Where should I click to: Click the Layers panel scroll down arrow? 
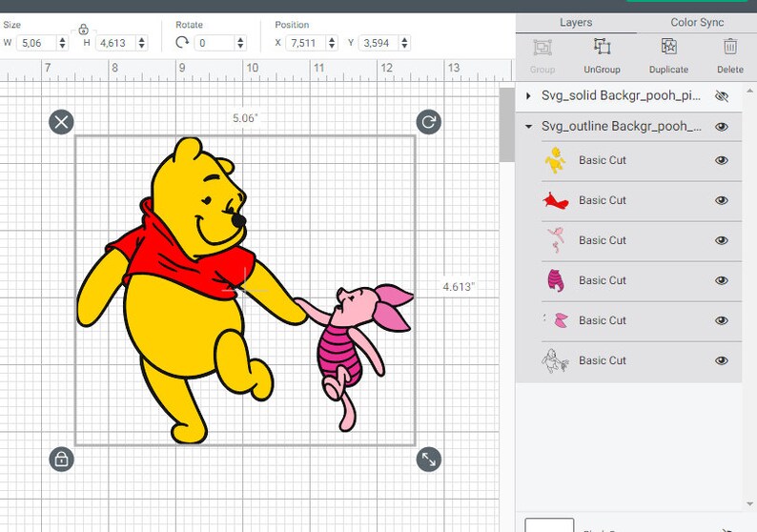coord(749,504)
